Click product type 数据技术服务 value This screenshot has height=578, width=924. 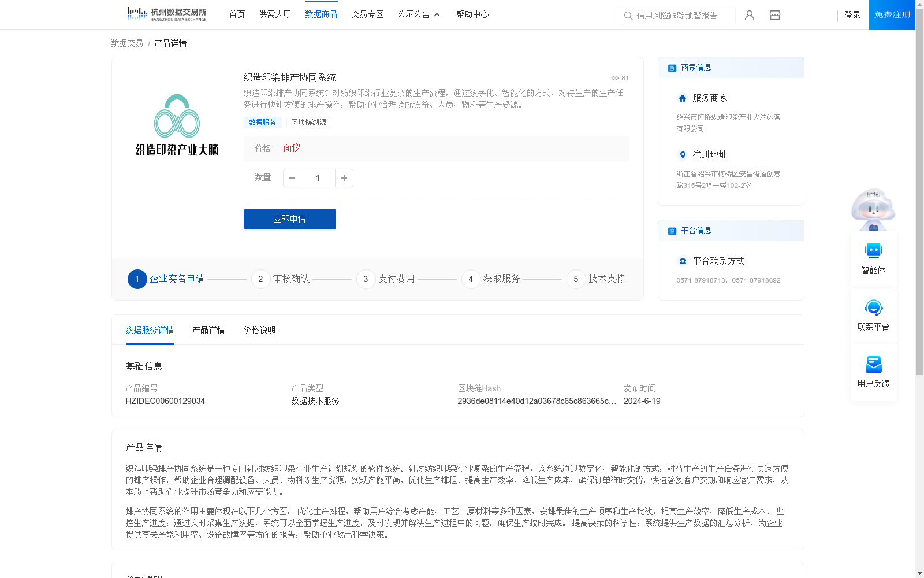click(315, 401)
